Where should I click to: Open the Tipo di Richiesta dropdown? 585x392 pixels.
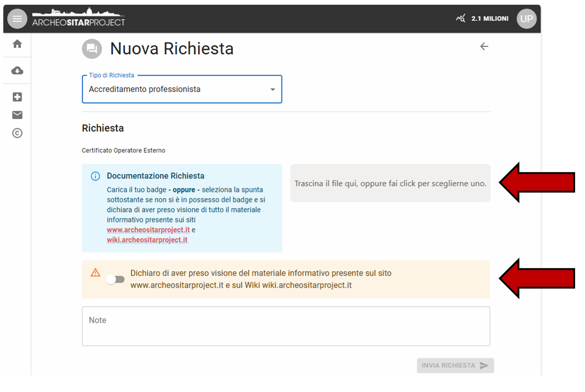(182, 89)
